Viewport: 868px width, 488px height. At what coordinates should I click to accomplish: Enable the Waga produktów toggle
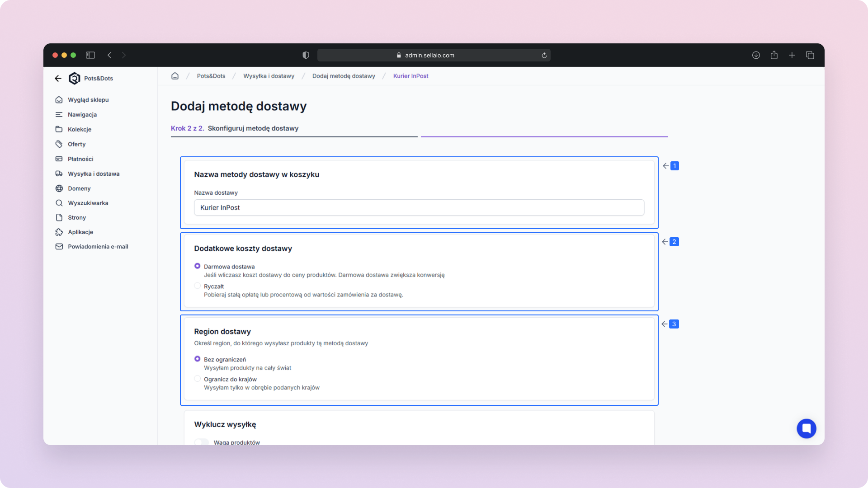pyautogui.click(x=202, y=442)
